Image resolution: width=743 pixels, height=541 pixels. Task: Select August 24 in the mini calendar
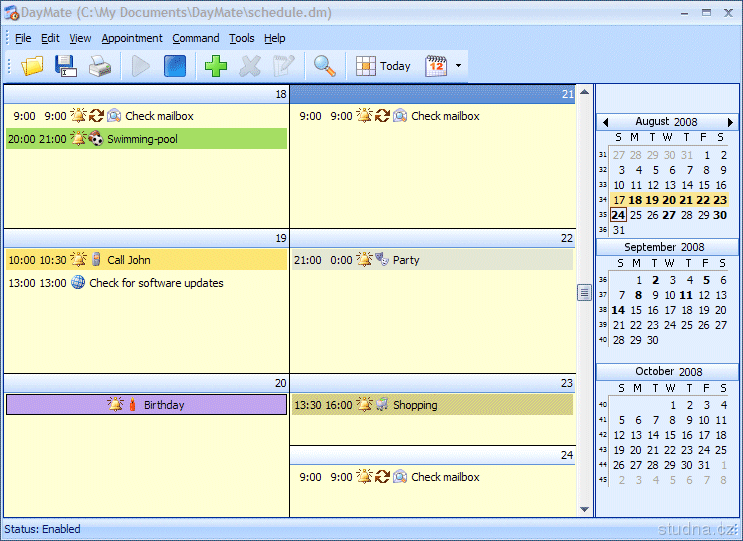click(618, 215)
